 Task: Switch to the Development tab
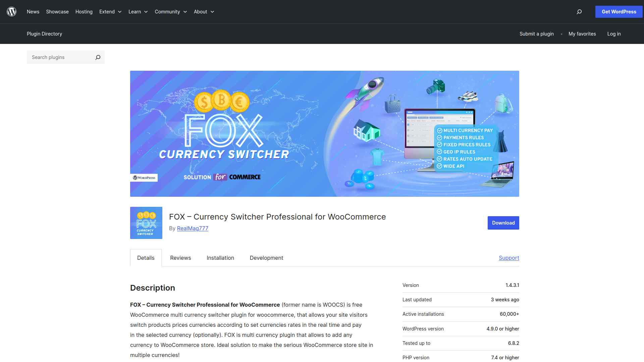(x=266, y=258)
